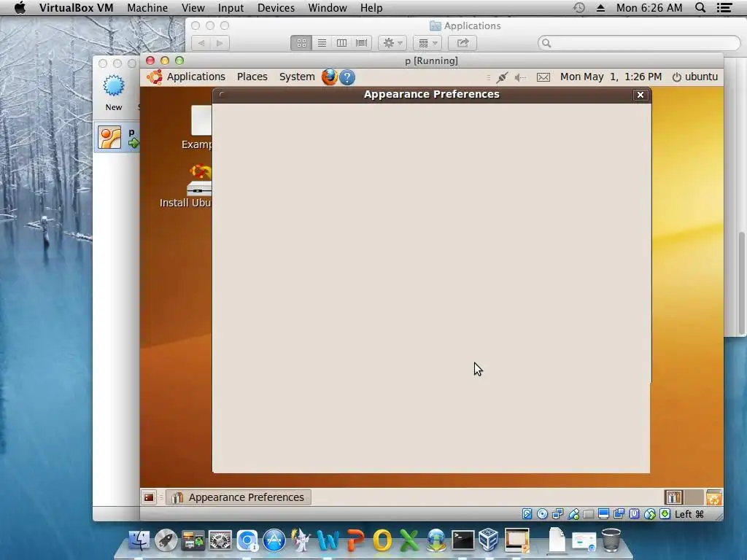This screenshot has width=747, height=560.
Task: Click the Finder back arrow button
Action: (201, 43)
